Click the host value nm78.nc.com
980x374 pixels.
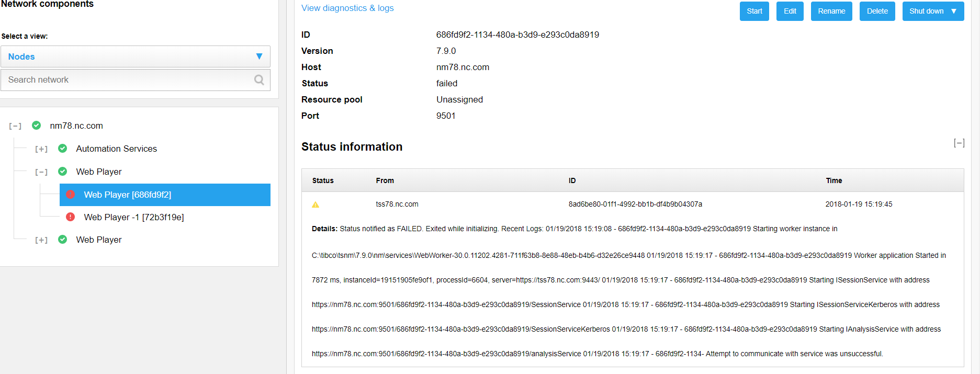(463, 67)
